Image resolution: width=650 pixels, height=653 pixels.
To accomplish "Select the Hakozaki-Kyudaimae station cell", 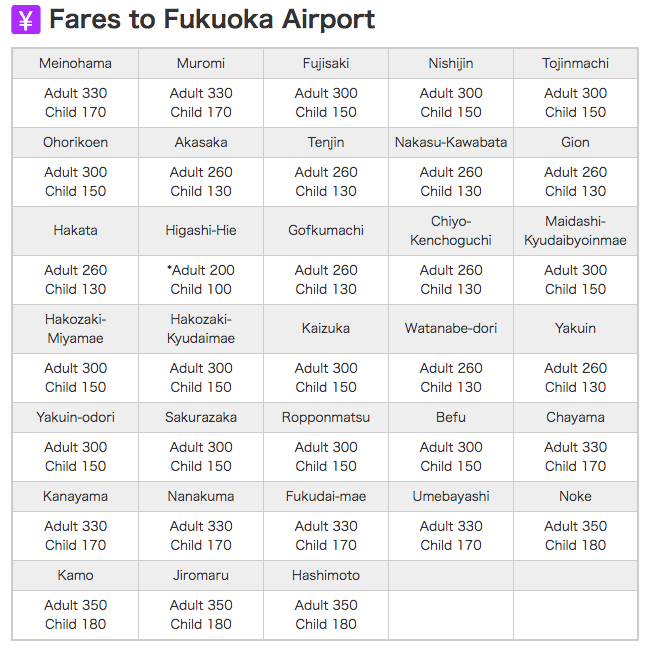I will (x=201, y=329).
